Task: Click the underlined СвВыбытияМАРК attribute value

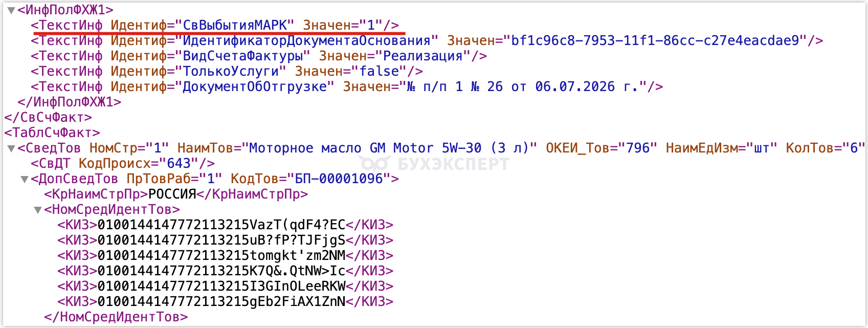Action: pyautogui.click(x=235, y=25)
